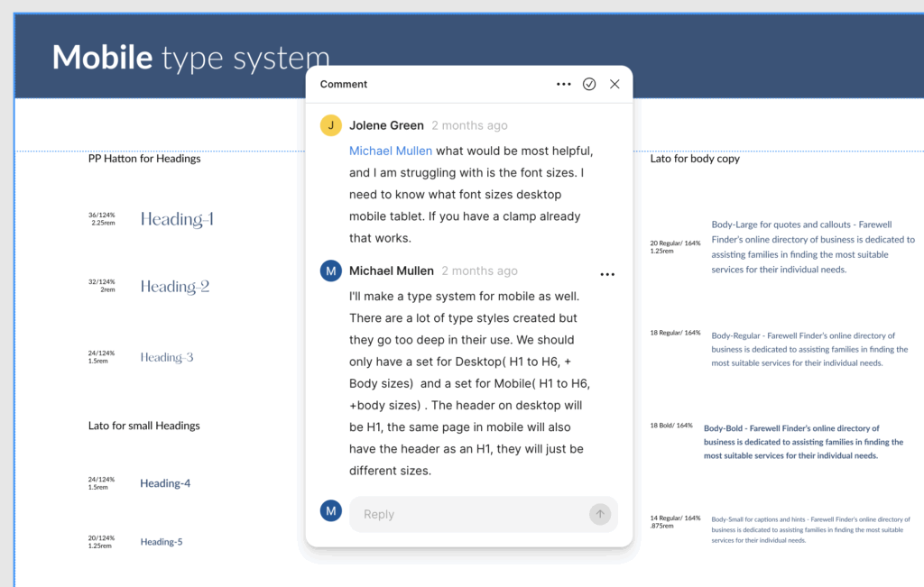This screenshot has width=924, height=587.
Task: Open the comment thread more options menu
Action: pos(564,84)
